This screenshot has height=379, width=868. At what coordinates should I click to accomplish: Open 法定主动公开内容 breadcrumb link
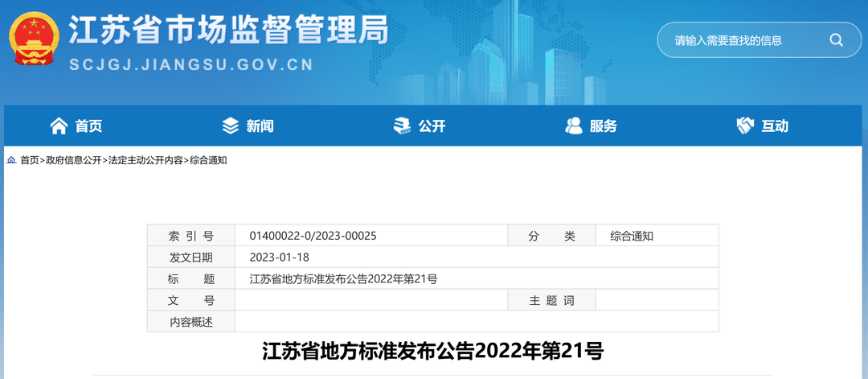click(x=145, y=161)
